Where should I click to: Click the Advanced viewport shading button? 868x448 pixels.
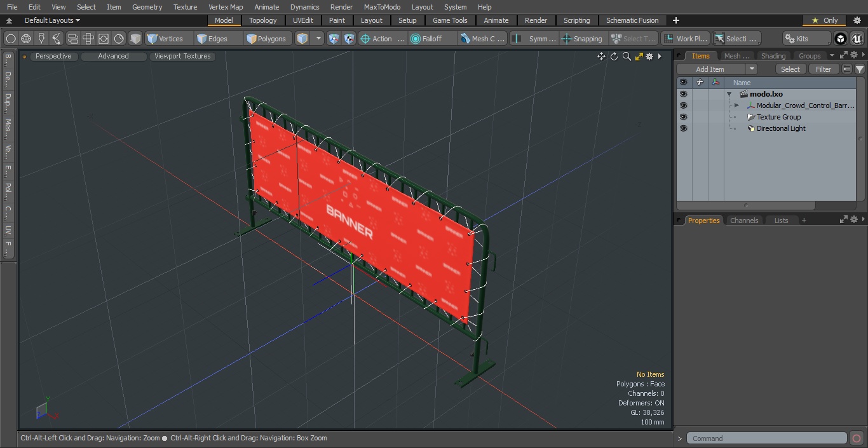113,56
